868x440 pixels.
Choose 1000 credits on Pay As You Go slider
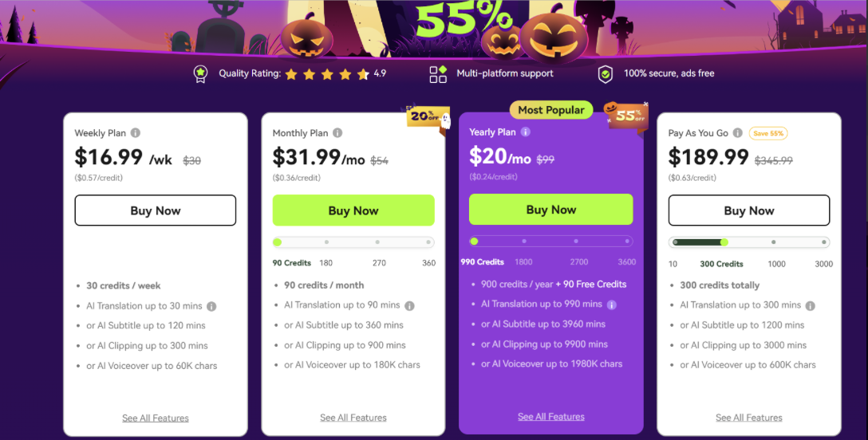pyautogui.click(x=773, y=242)
